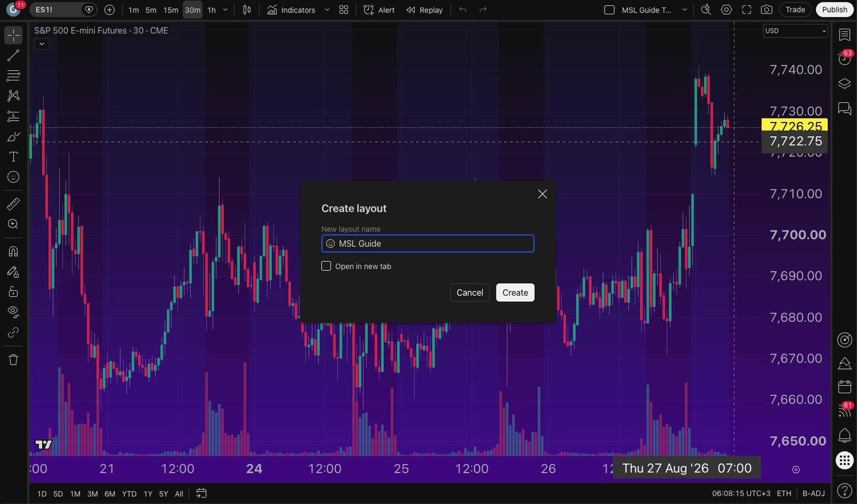Activate the zoom in tool
The width and height of the screenshot is (857, 504).
(13, 224)
